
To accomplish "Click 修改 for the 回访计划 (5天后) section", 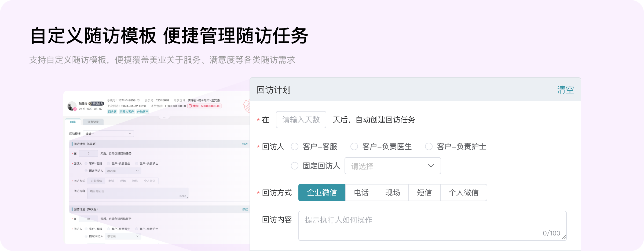I will (x=245, y=144).
